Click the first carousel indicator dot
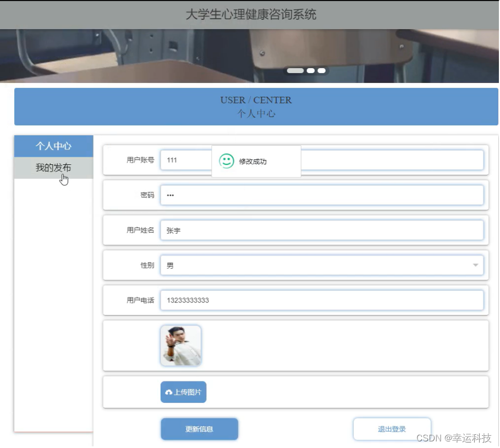500x448 pixels. coord(295,70)
